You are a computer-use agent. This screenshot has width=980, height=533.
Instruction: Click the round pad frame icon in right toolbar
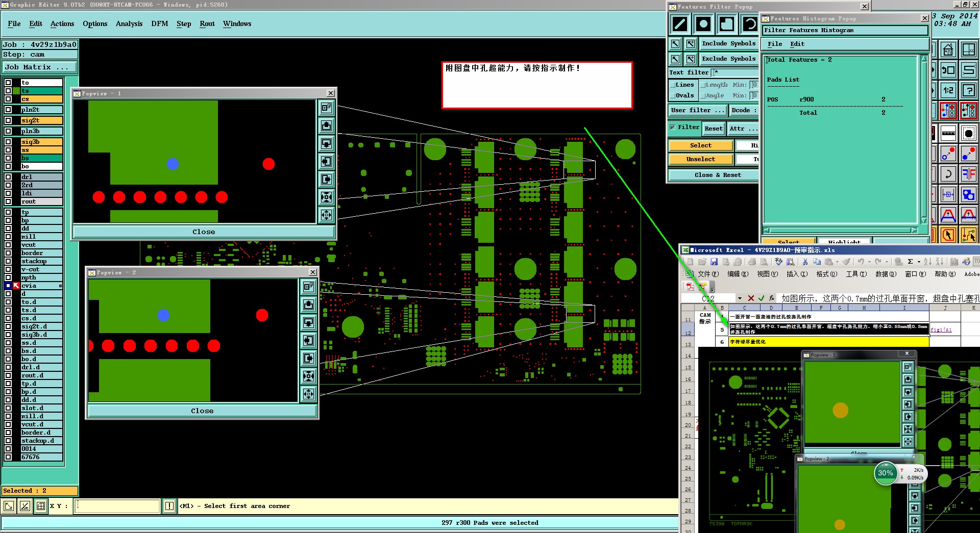[x=968, y=133]
